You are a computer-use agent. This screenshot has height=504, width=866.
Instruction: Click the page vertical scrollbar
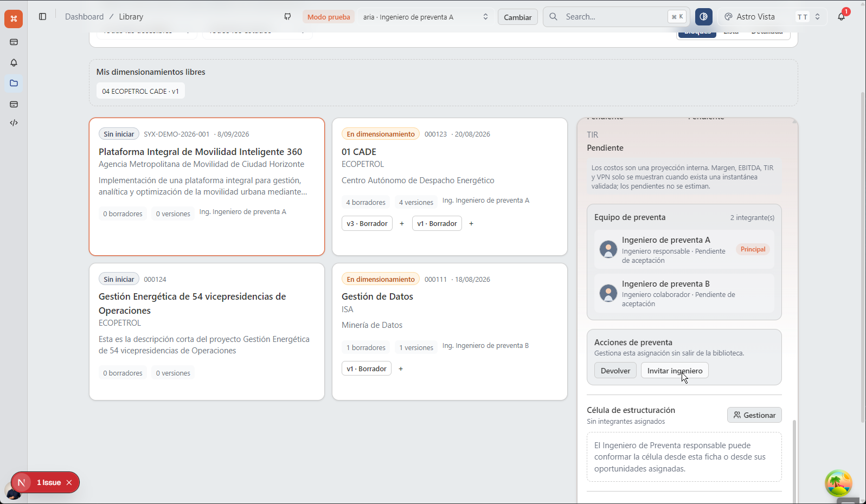coord(863,257)
